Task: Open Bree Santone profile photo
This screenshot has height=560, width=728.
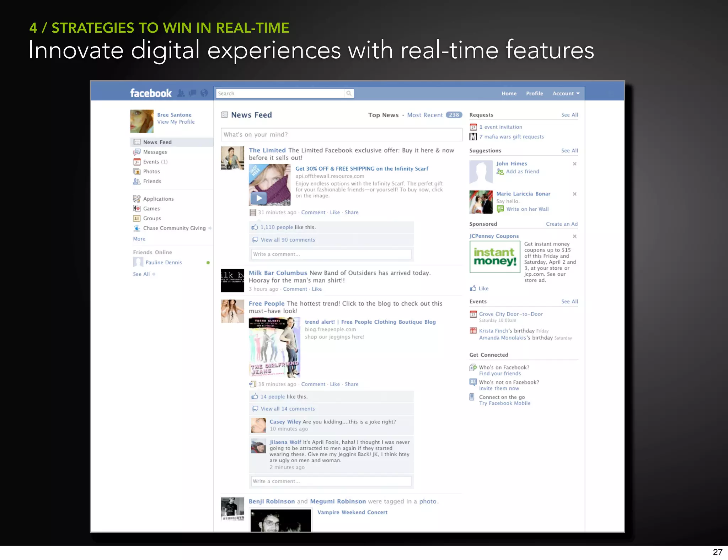Action: (142, 121)
